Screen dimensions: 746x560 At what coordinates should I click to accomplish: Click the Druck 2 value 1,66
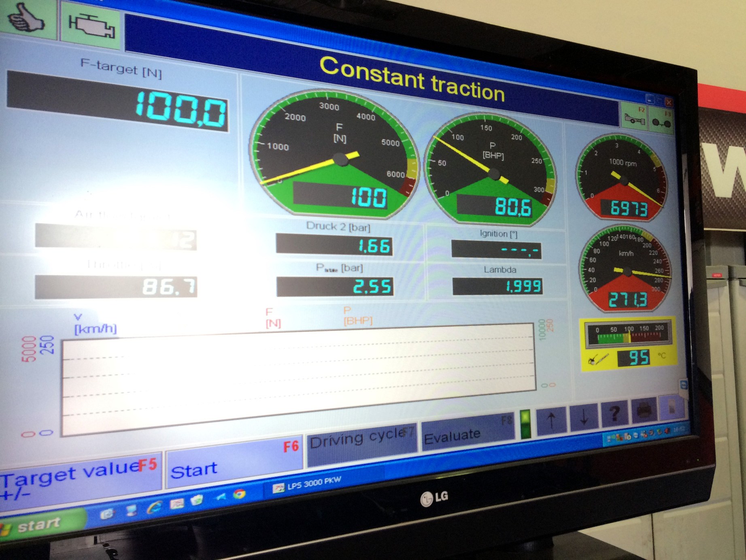pyautogui.click(x=334, y=245)
